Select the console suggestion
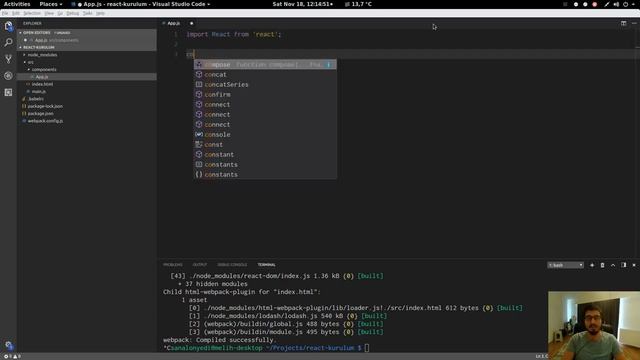The image size is (640, 360). 265,134
